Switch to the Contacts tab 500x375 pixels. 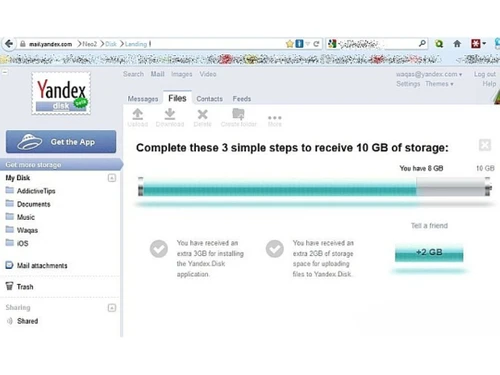click(x=209, y=99)
